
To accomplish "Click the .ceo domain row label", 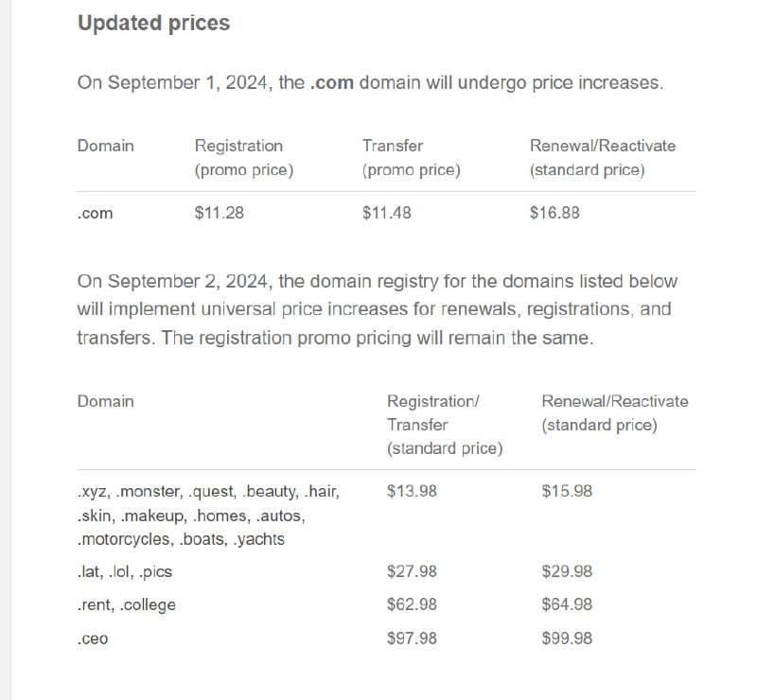I will click(x=93, y=639).
